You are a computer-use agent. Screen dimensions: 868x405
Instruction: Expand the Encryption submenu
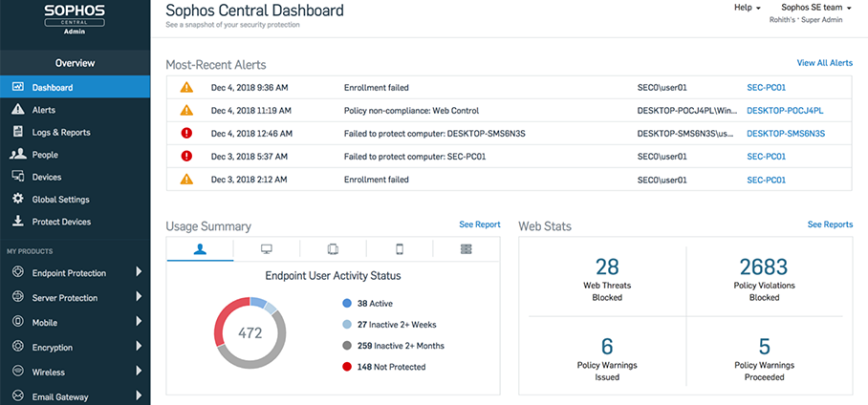pyautogui.click(x=139, y=347)
